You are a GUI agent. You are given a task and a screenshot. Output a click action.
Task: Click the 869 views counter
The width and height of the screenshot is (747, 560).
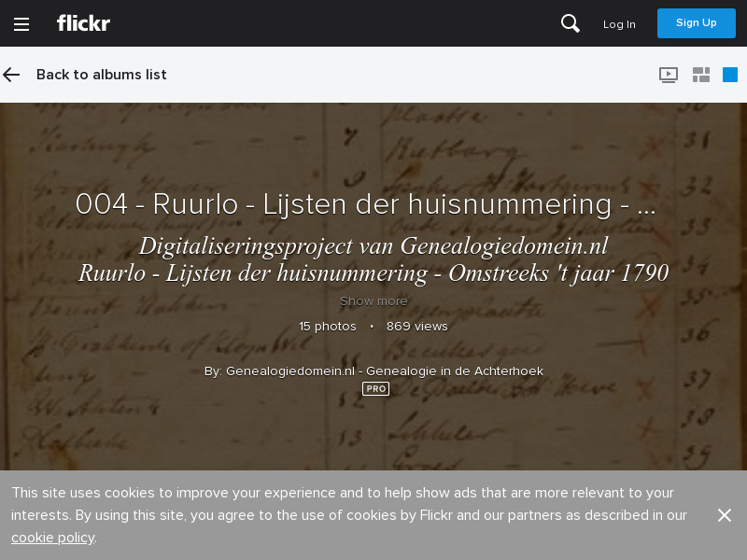pos(417,327)
